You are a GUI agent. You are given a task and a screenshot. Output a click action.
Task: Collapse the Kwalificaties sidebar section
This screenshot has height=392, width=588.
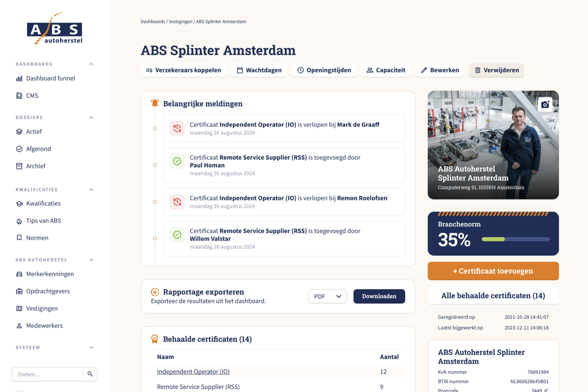click(92, 189)
